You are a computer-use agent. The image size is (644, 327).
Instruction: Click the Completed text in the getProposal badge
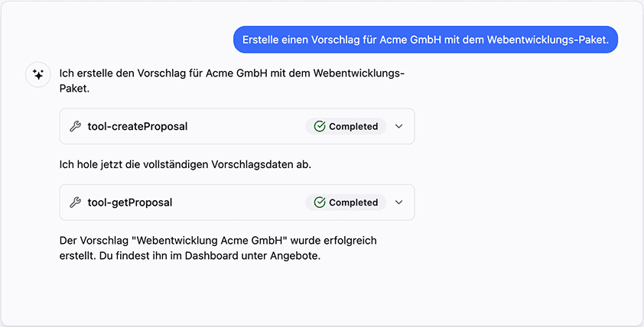pos(353,203)
